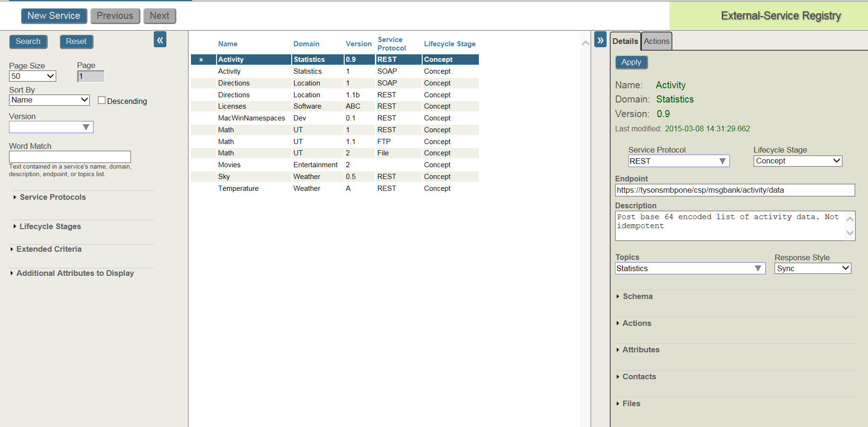The image size is (868, 427).
Task: Select the MacWinNamespaces service row
Action: 335,118
